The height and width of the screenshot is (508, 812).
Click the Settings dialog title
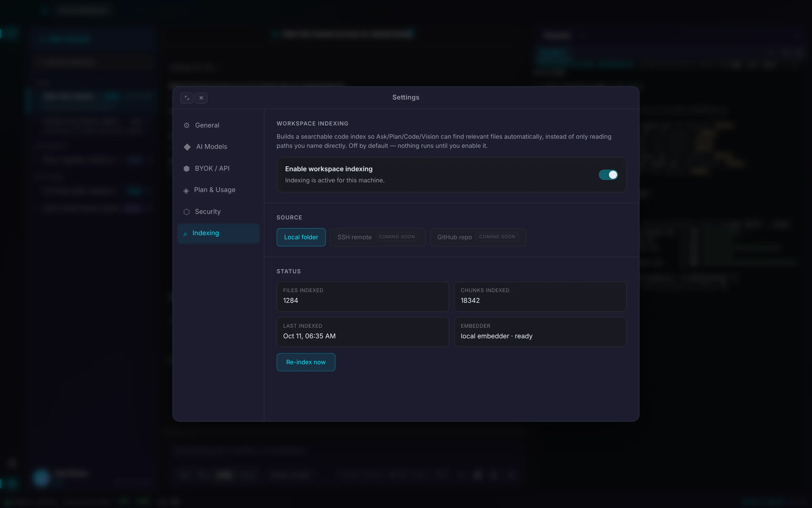[406, 97]
